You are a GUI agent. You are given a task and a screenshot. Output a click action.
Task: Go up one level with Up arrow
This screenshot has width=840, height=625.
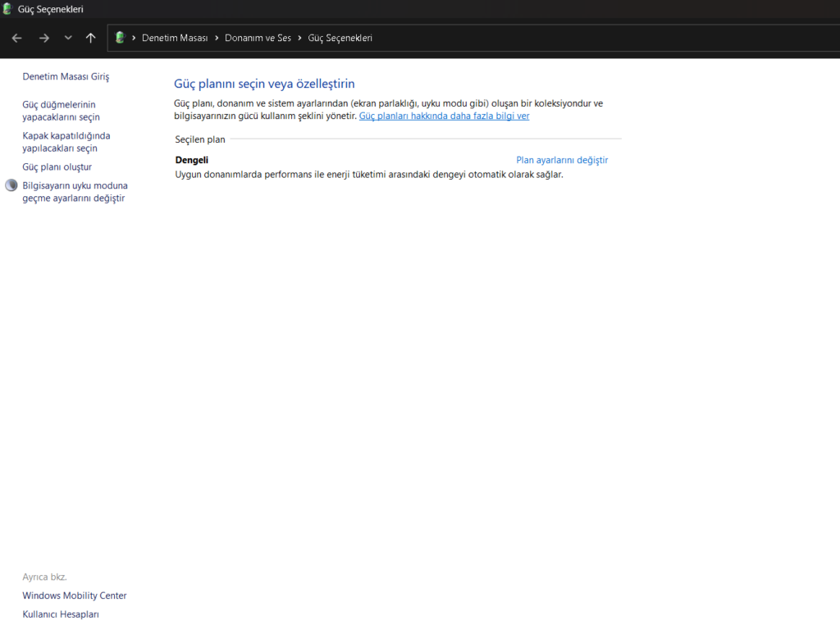coord(91,38)
